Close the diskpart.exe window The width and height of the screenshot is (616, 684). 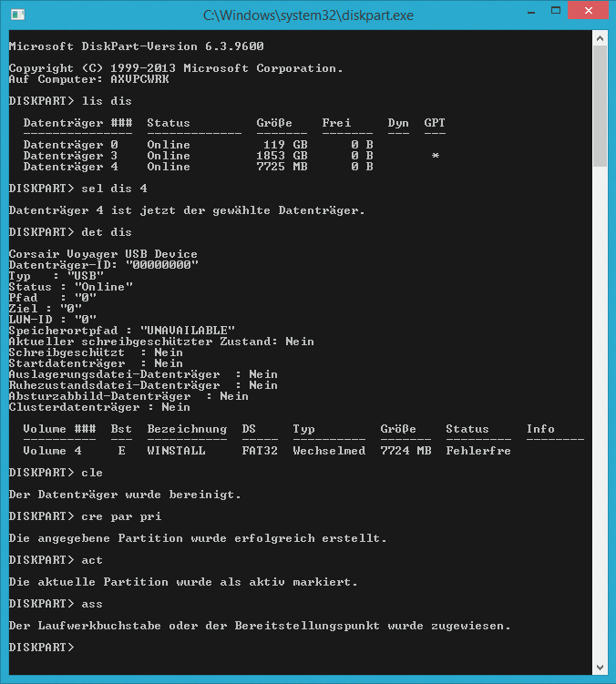[x=588, y=10]
